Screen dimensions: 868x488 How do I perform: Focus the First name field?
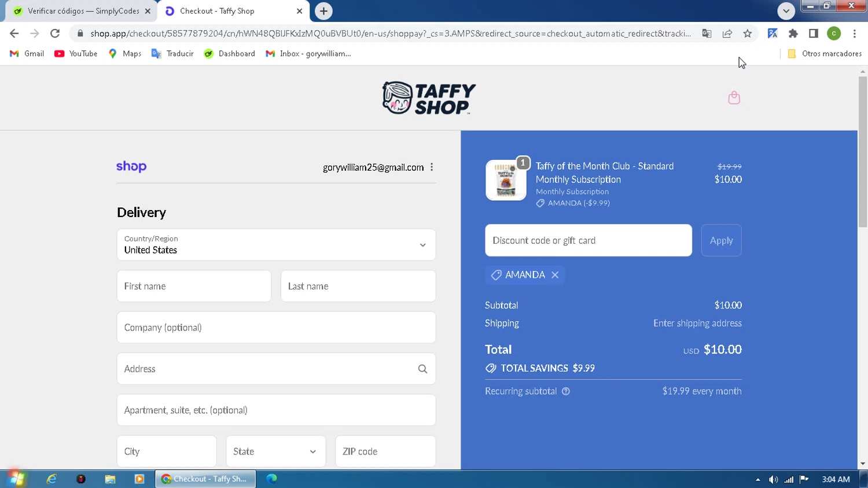(x=194, y=286)
